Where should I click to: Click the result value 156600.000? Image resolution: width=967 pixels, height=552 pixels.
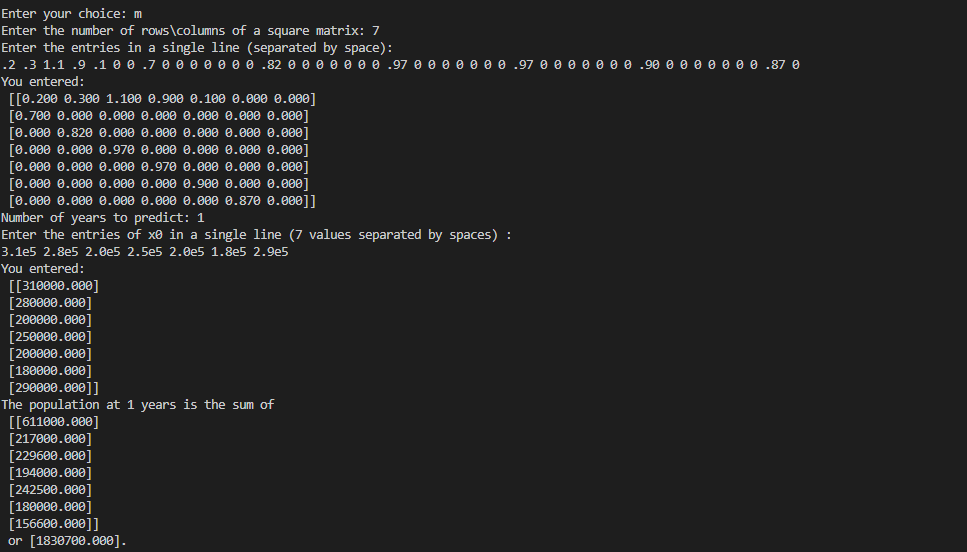coord(54,524)
